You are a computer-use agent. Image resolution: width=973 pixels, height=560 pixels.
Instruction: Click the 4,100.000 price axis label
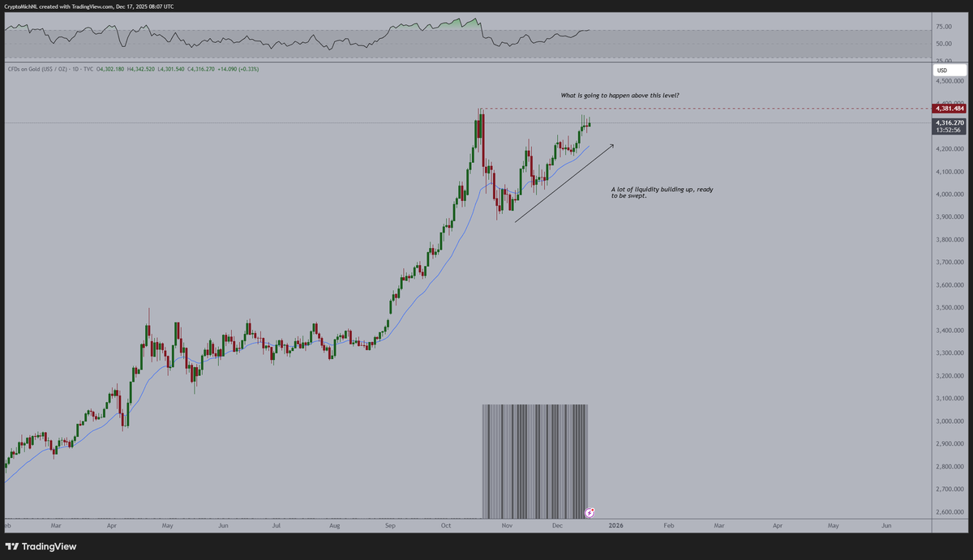point(949,172)
